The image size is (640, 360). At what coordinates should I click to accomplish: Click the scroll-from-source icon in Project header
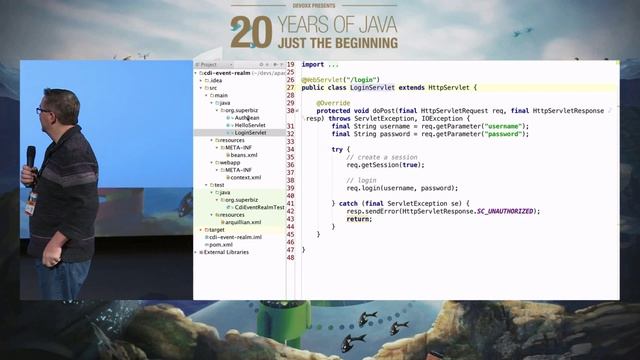pos(261,64)
